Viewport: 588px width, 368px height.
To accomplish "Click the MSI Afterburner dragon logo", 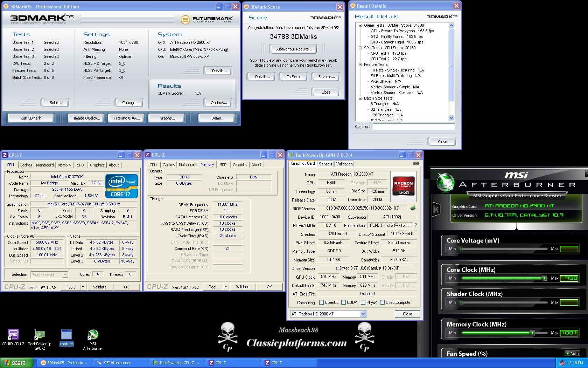I will 445,182.
